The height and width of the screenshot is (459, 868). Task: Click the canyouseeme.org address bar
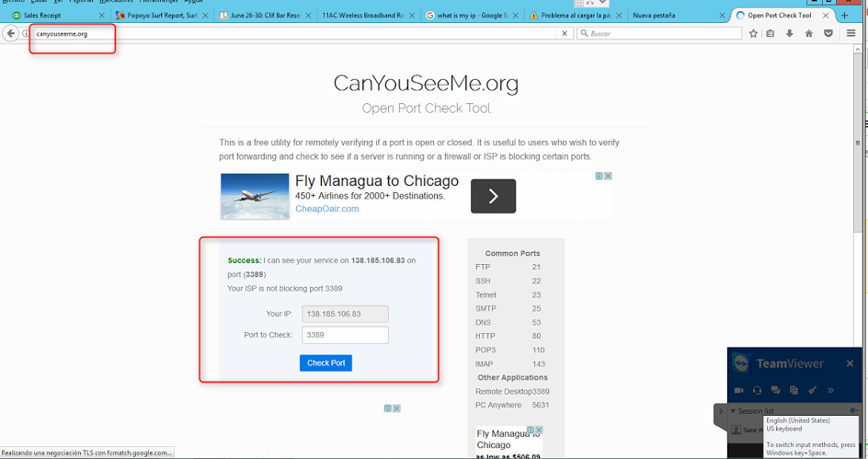[293, 33]
